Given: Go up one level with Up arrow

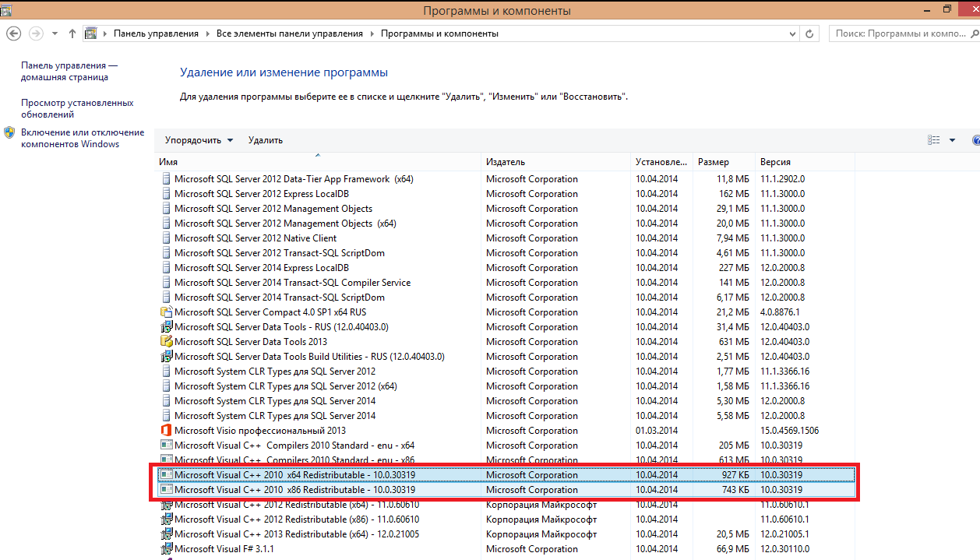Looking at the screenshot, I should coord(72,33).
